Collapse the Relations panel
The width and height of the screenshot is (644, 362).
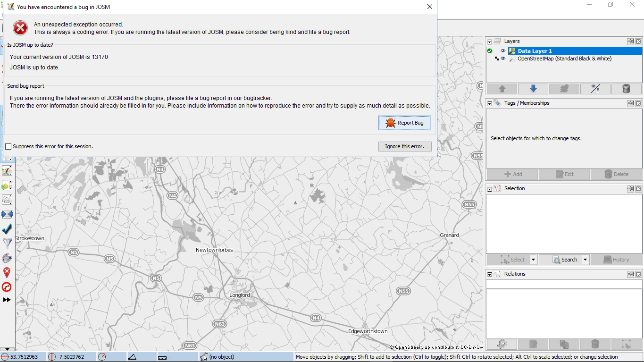click(x=490, y=274)
